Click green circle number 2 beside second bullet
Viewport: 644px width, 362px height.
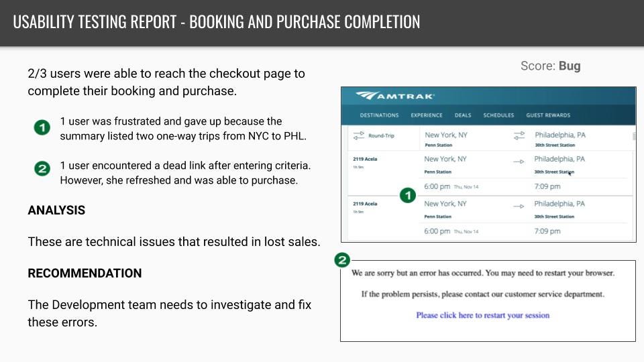42,169
